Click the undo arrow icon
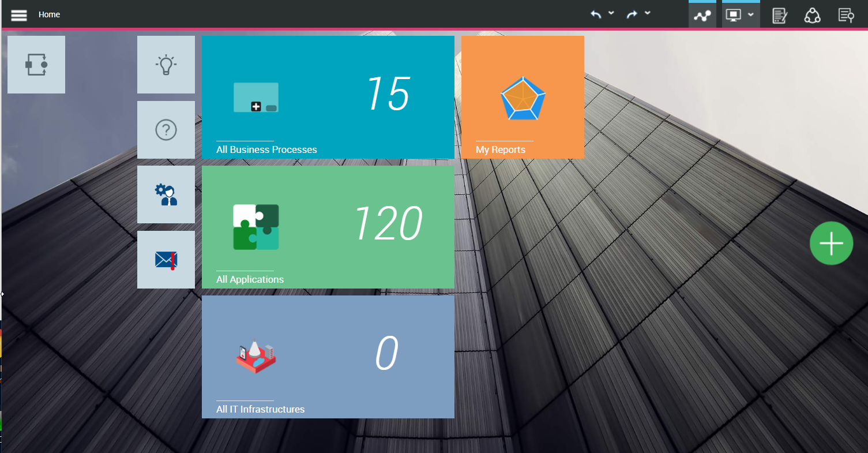868x453 pixels. coord(596,14)
